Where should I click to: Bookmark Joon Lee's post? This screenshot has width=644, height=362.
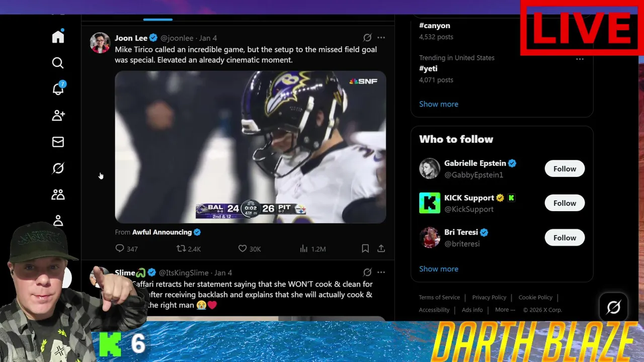coord(365,248)
